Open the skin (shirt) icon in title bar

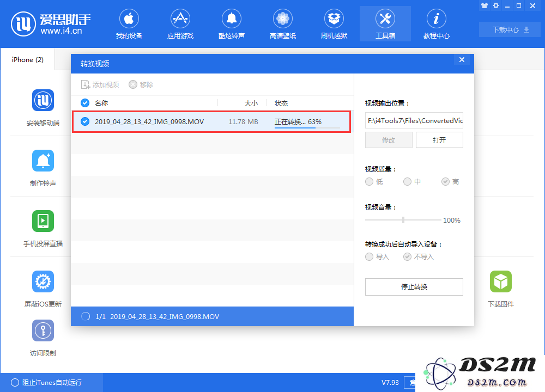pyautogui.click(x=485, y=5)
